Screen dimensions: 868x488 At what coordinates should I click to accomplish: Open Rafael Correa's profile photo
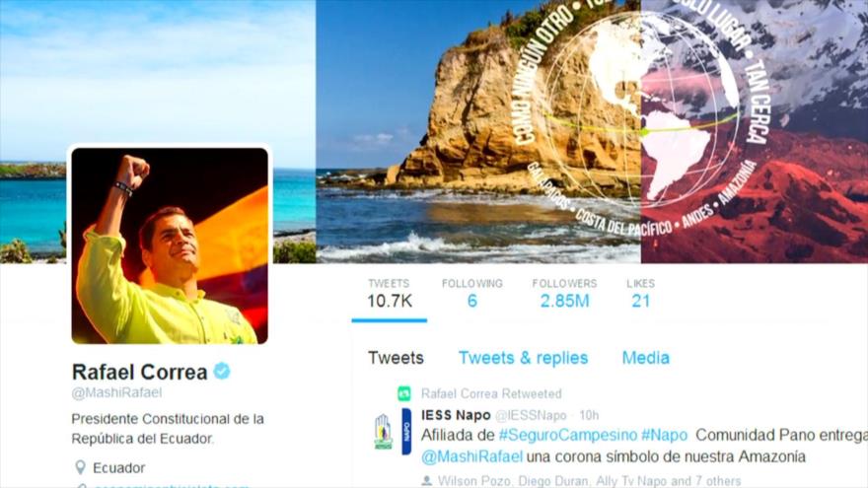(170, 245)
